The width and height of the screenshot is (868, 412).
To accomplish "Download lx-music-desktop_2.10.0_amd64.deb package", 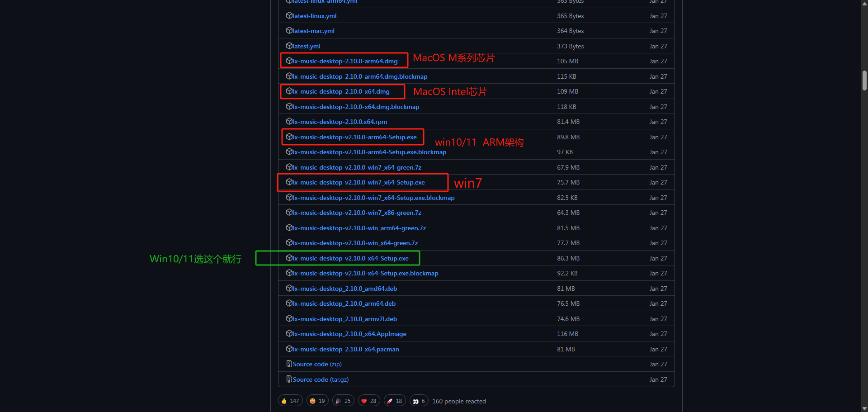I will (x=344, y=289).
